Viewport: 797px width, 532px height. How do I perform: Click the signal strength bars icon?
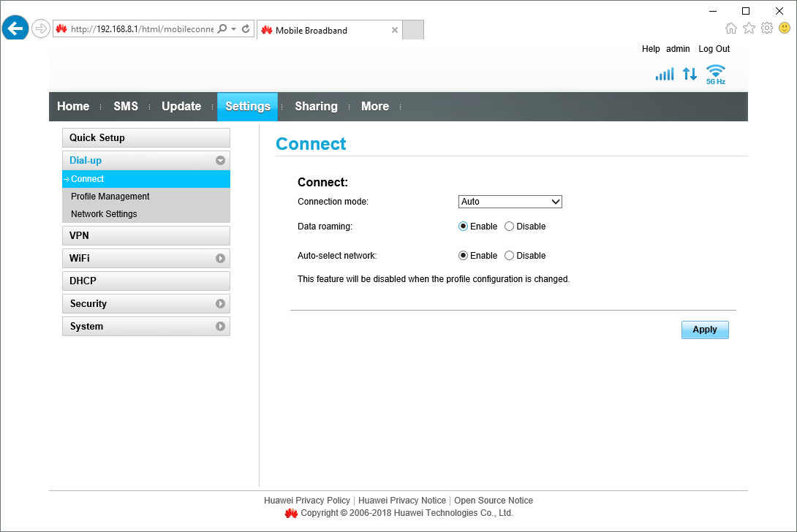(664, 74)
